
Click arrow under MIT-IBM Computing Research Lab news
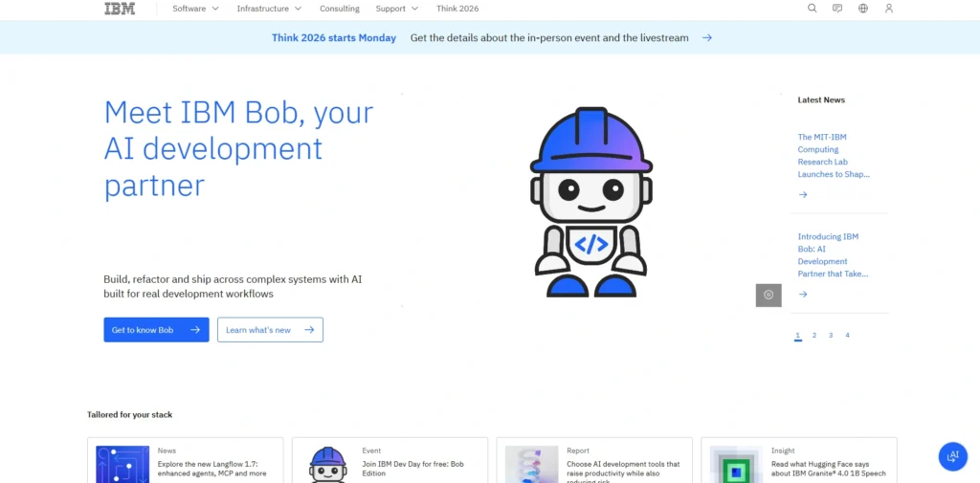[803, 195]
